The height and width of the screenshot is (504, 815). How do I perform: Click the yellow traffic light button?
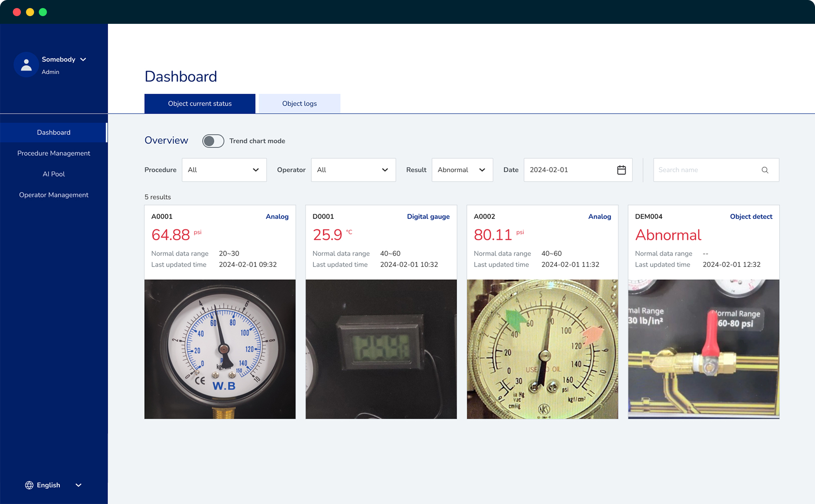[x=30, y=12]
